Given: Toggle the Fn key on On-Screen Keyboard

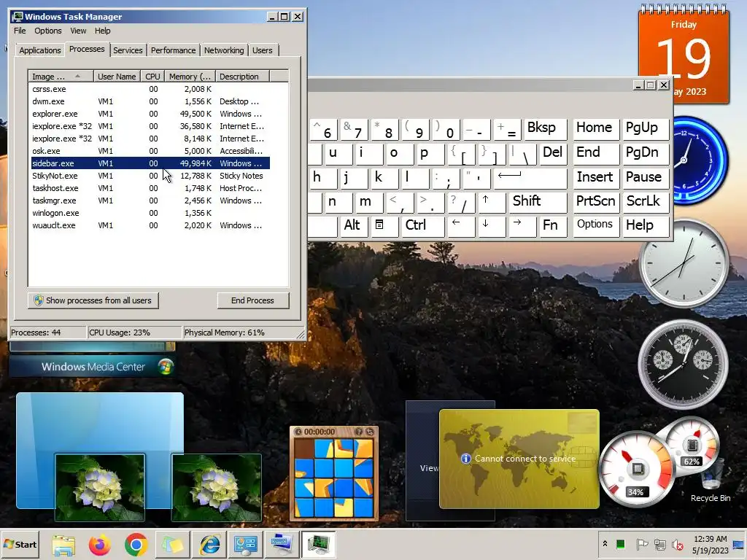Looking at the screenshot, I should point(551,226).
